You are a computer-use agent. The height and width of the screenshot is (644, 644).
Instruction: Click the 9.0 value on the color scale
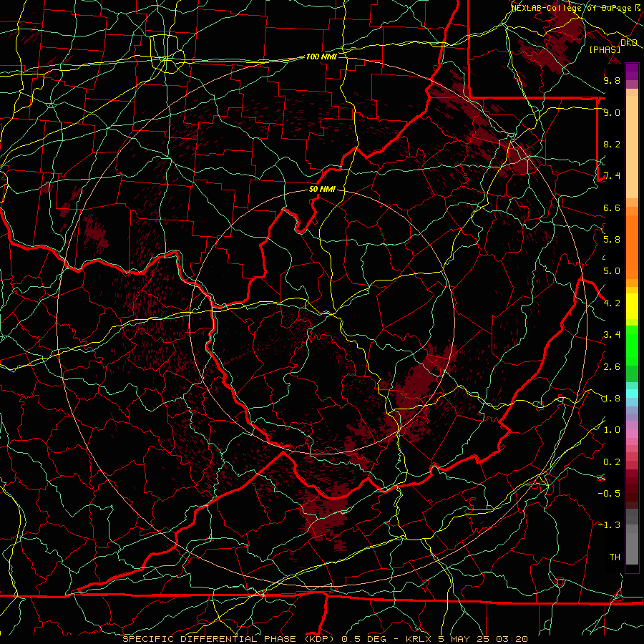pyautogui.click(x=612, y=113)
